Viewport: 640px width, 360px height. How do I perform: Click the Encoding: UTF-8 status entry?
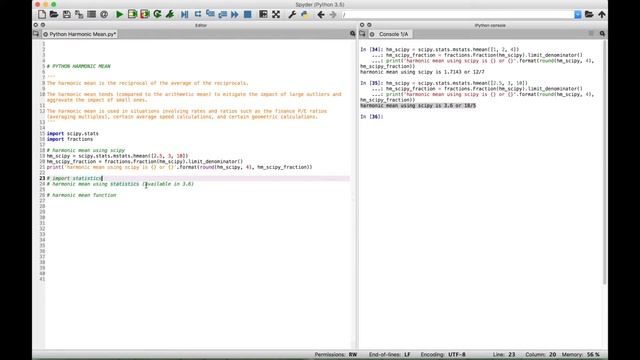tap(443, 355)
